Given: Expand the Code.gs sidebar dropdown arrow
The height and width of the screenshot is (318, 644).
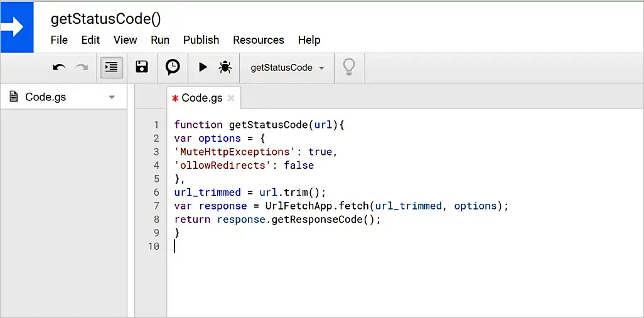Looking at the screenshot, I should click(112, 98).
